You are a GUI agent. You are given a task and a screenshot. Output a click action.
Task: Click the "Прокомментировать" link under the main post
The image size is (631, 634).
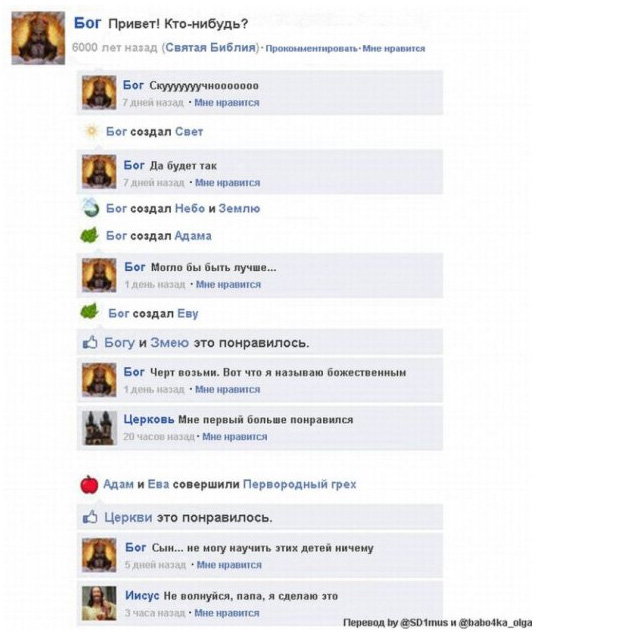311,49
